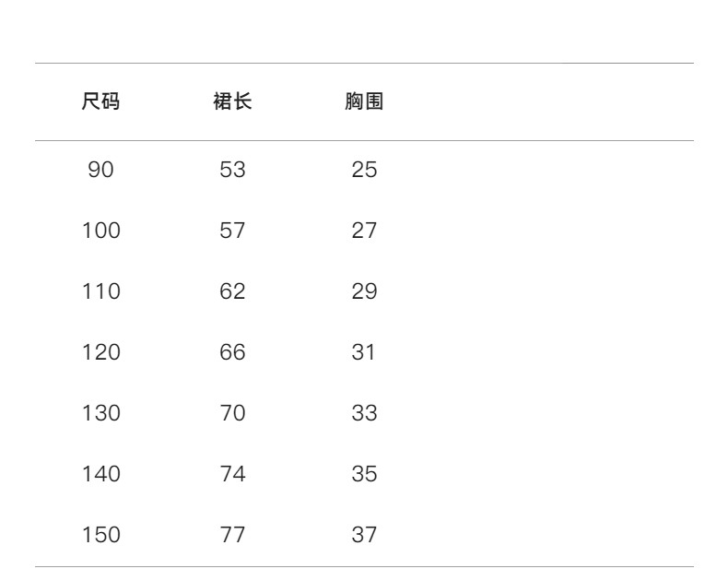Select the 裙长 value 66

(x=232, y=352)
